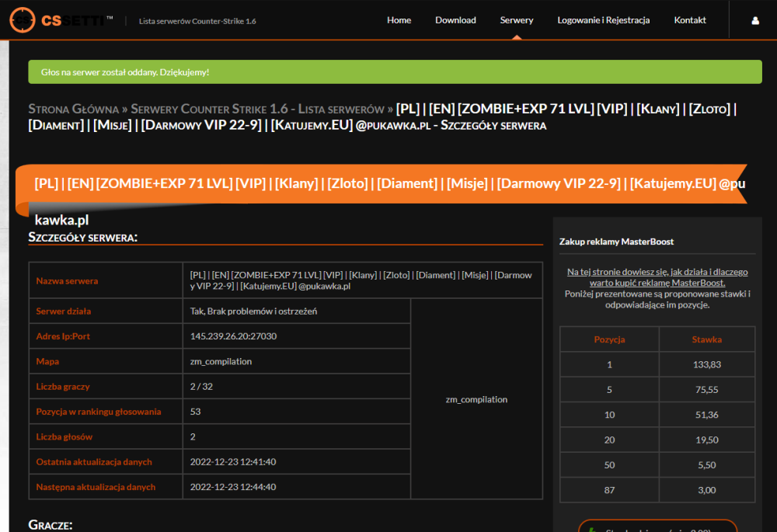Viewport: 777px width, 532px height.
Task: Click stake value 5,50
Action: (x=706, y=465)
